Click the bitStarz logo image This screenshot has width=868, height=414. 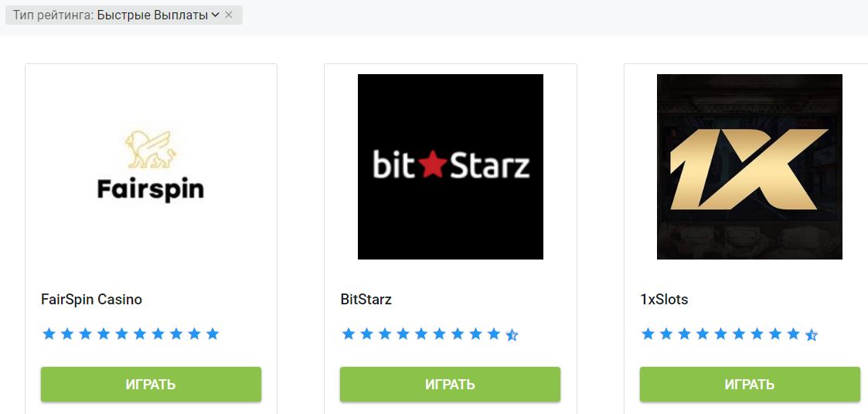[x=450, y=167]
